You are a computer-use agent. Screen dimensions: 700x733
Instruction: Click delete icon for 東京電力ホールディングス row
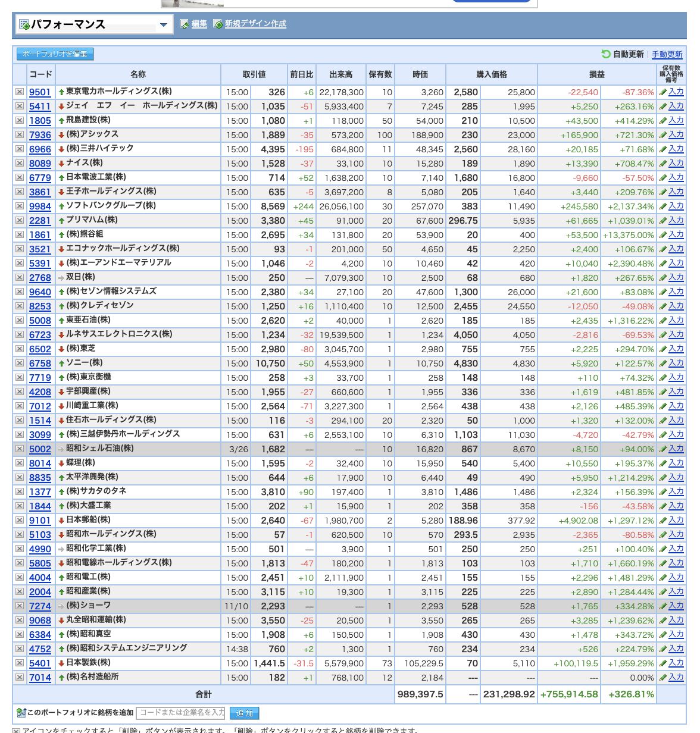point(20,92)
